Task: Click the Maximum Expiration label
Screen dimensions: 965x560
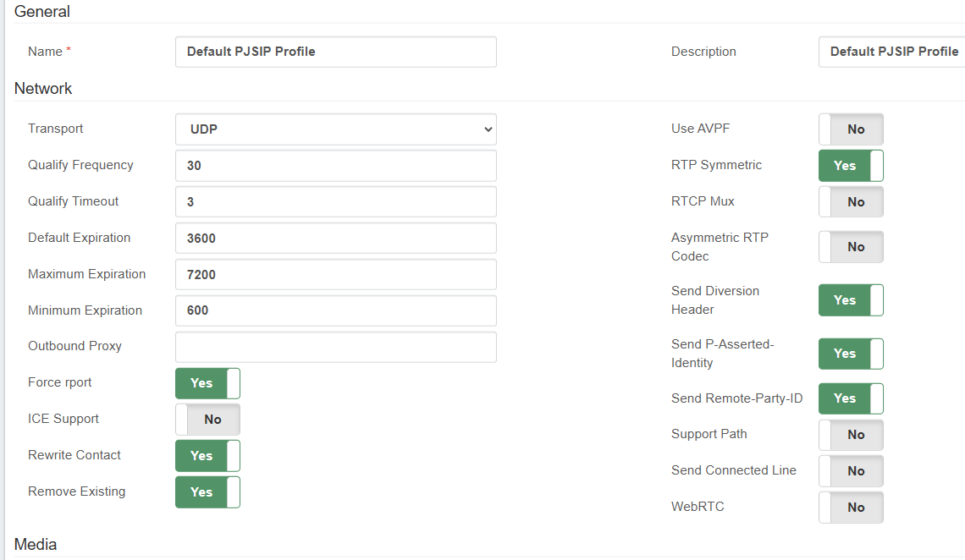Action: point(87,273)
